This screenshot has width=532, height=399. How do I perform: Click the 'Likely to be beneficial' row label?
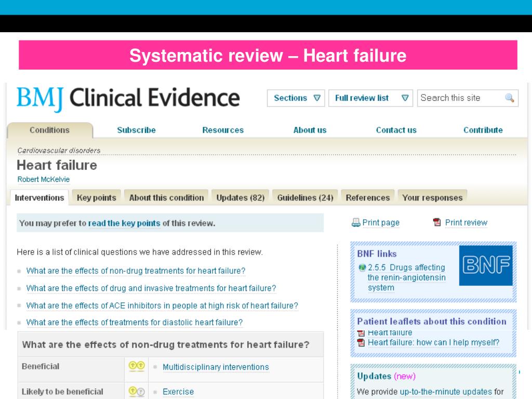tap(62, 392)
